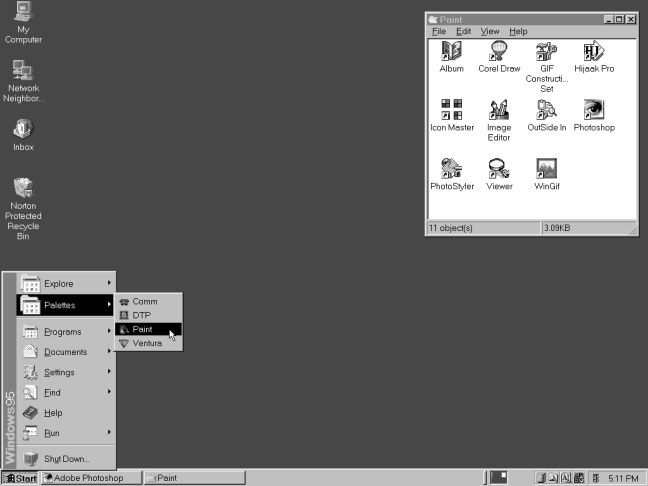Click the first system tray icon
The height and width of the screenshot is (486, 648).
tap(541, 478)
